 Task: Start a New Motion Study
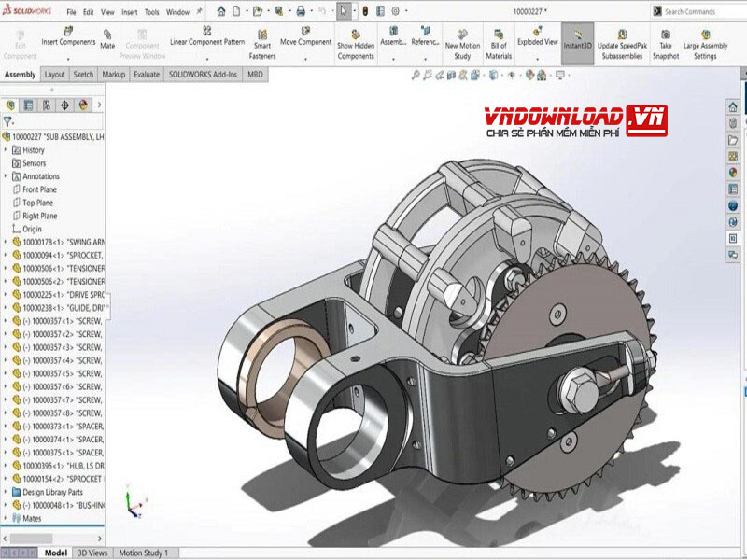(462, 44)
